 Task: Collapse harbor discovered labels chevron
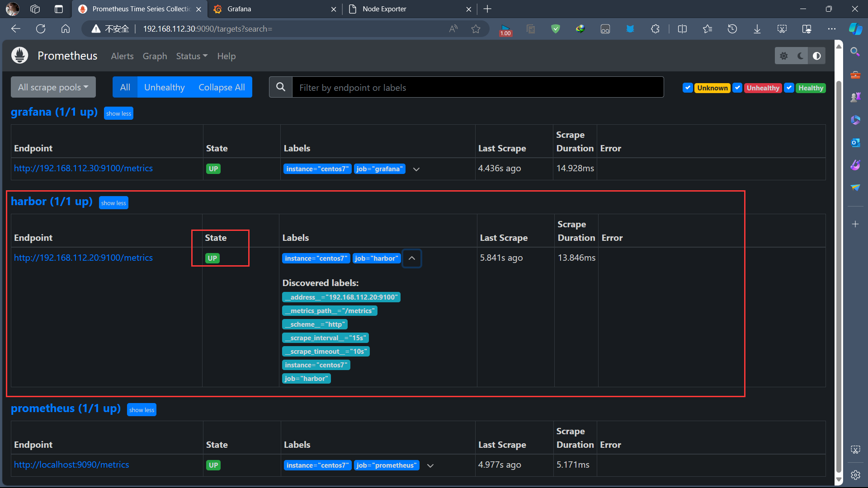pos(412,258)
